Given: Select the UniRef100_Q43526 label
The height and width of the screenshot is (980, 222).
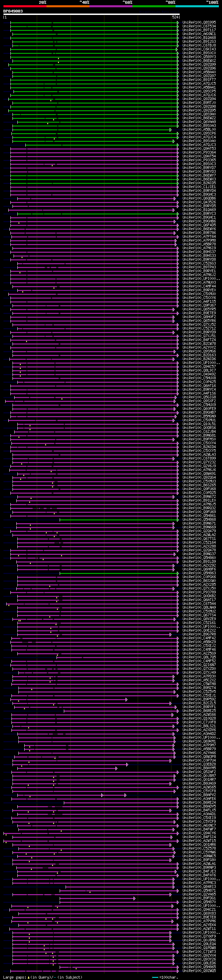Looking at the screenshot, I should tap(199, 202).
